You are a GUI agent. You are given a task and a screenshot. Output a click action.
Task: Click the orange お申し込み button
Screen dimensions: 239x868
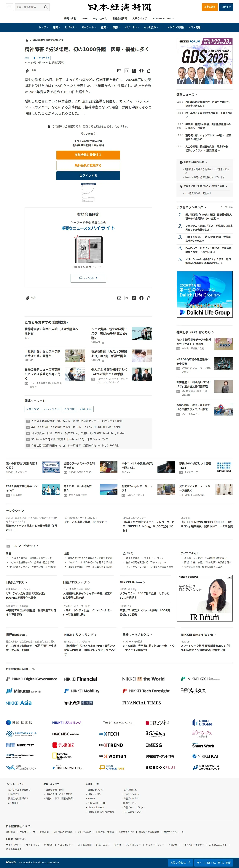[209, 7]
